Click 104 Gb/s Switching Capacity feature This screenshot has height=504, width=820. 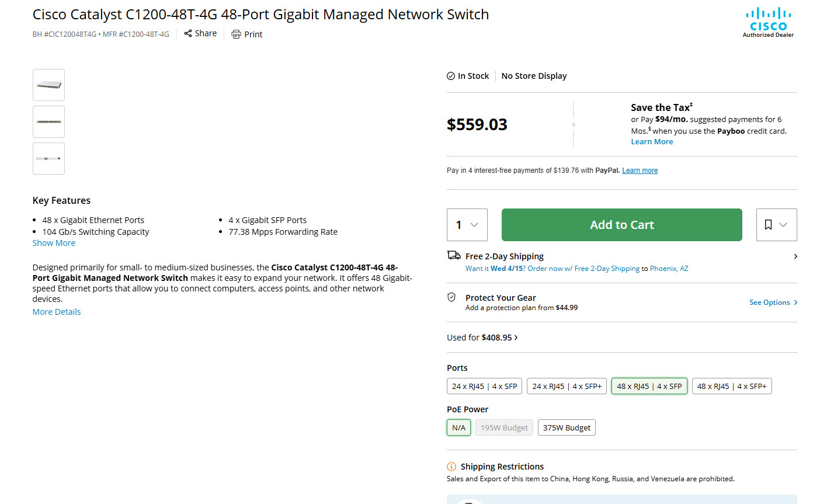click(96, 232)
